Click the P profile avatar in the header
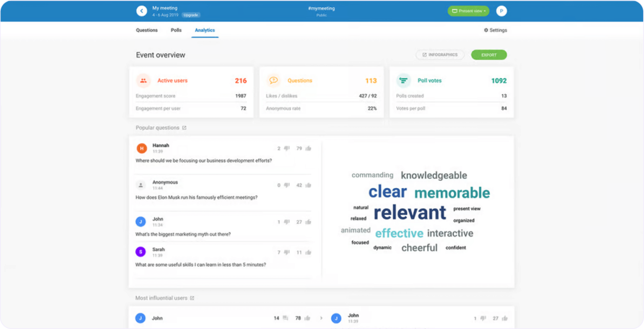644x329 pixels. pos(501,11)
